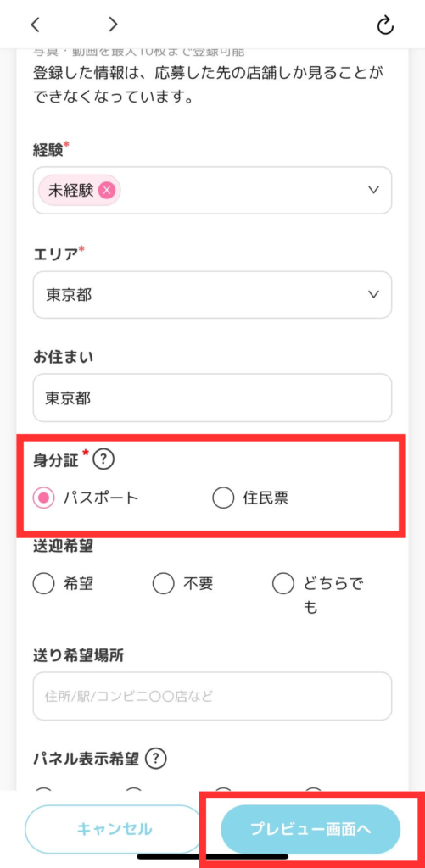
Task: Choose どちらでも for 送迎希望
Action: pyautogui.click(x=283, y=583)
